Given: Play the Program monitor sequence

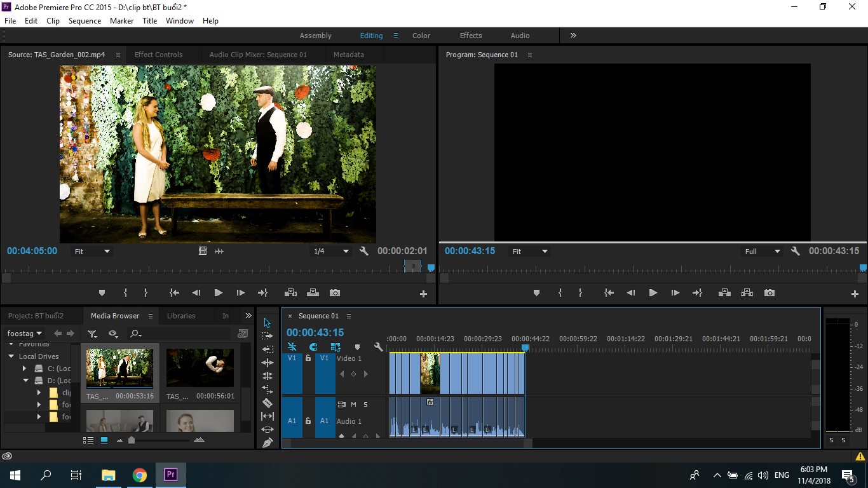Looking at the screenshot, I should 653,293.
